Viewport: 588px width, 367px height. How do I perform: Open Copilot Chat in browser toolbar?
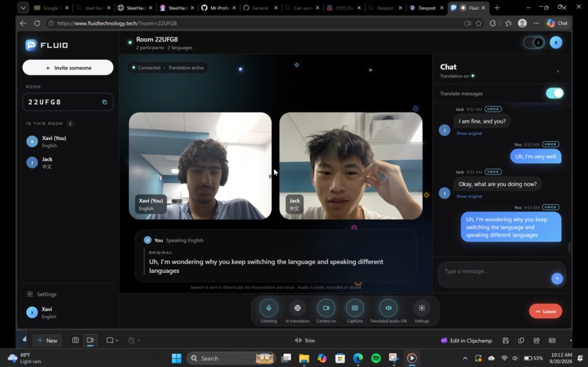(557, 23)
